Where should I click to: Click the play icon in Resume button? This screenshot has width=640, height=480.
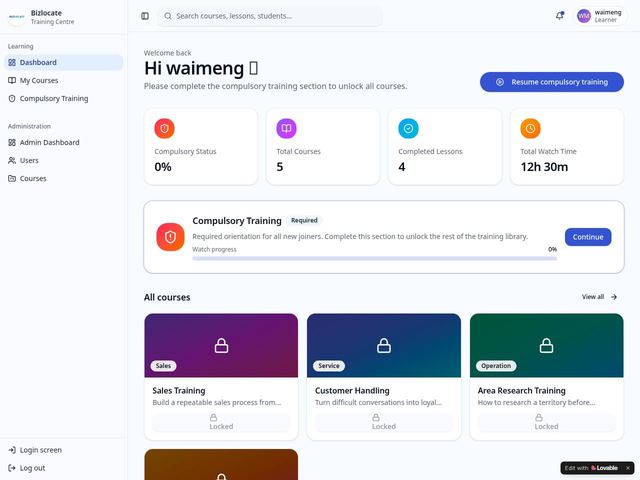point(500,82)
